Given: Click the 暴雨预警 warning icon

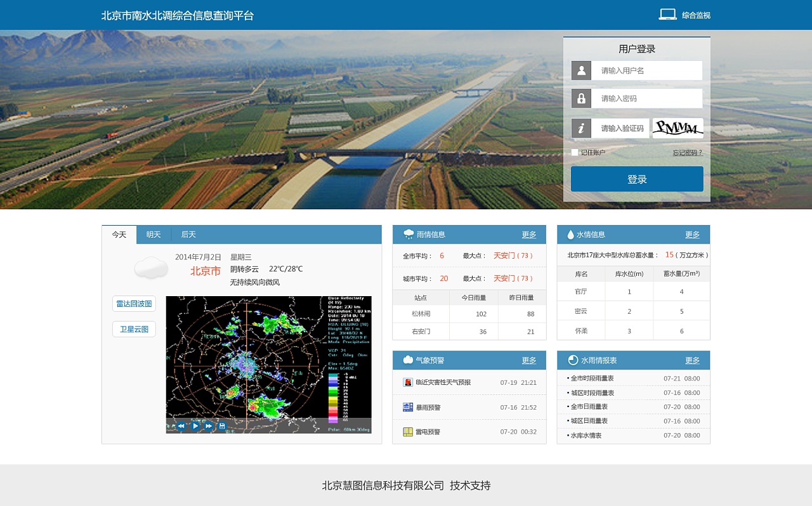Looking at the screenshot, I should coord(408,407).
